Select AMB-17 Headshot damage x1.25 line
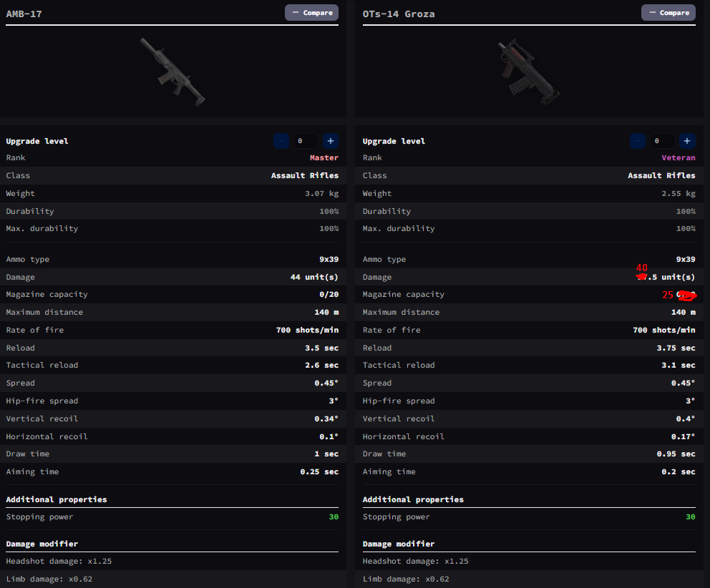Image resolution: width=710 pixels, height=588 pixels. tap(59, 561)
